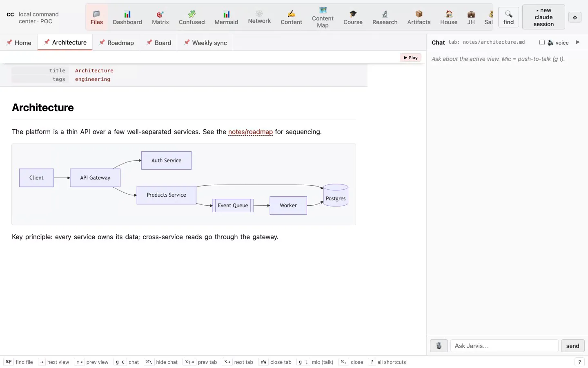Click the Client node in diagram

click(x=36, y=178)
